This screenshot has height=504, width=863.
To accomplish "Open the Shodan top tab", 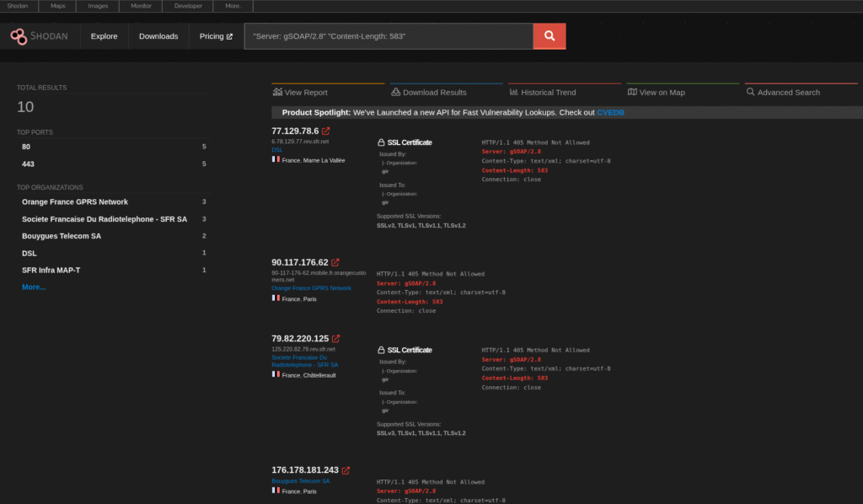I will pos(18,6).
